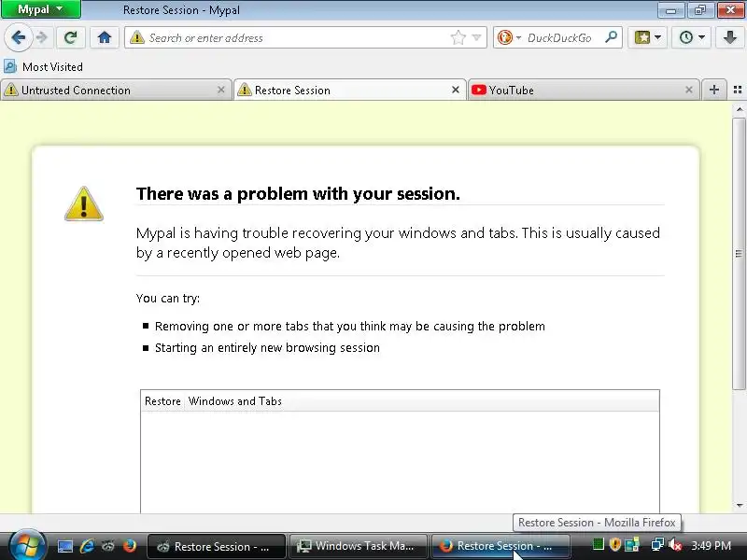Close the Restore Session tab
The height and width of the screenshot is (560, 747).
(456, 90)
